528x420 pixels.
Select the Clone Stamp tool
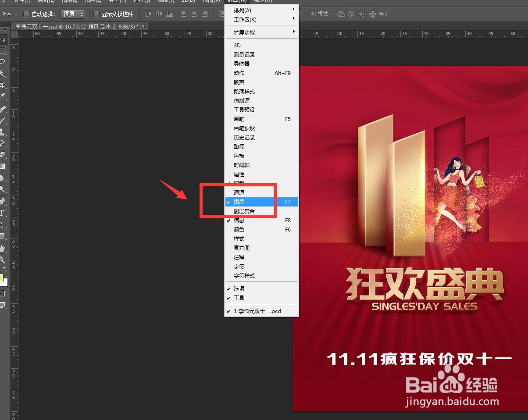[3, 132]
